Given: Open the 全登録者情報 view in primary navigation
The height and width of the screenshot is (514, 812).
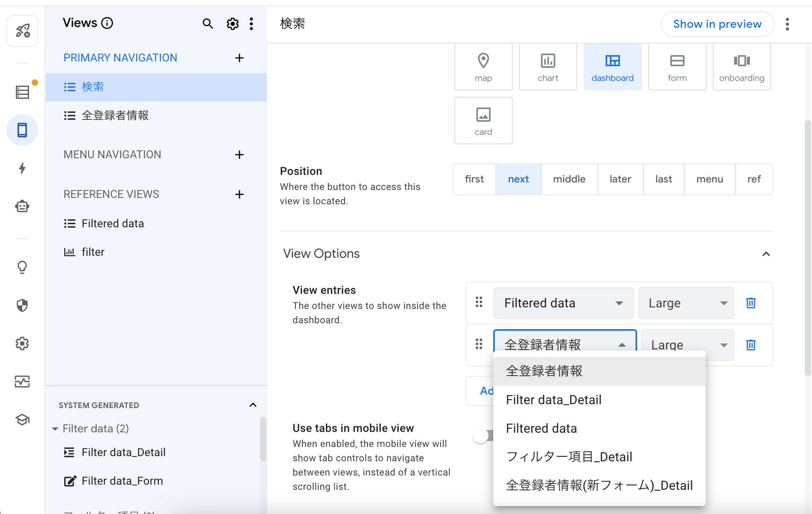Looking at the screenshot, I should coord(115,115).
